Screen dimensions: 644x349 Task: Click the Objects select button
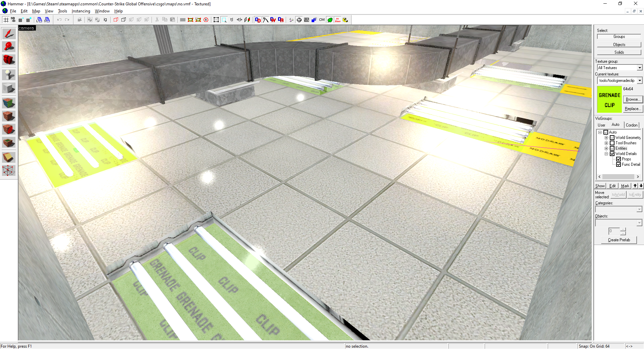(619, 45)
